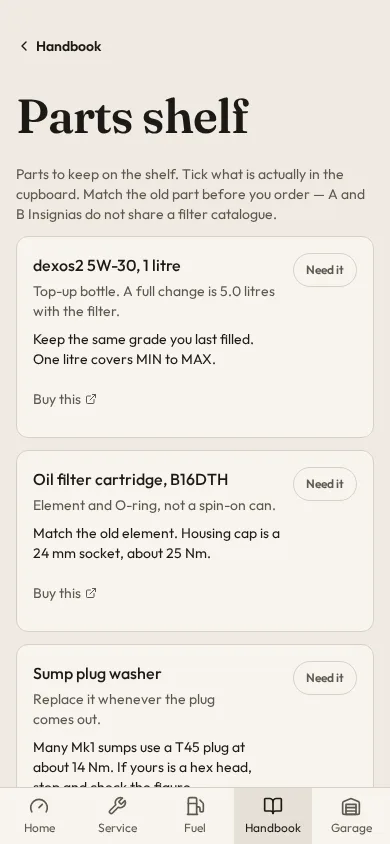Open the dexos2 5W-30, 1 litre title
Viewport: 390px width, 844px height.
[107, 265]
